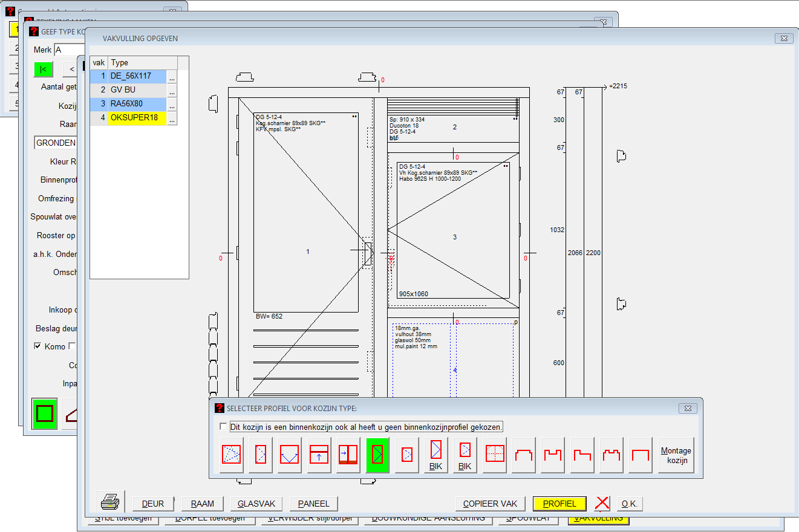Tick the empty checkbox right of Komo
The width and height of the screenshot is (799, 532).
click(x=72, y=346)
